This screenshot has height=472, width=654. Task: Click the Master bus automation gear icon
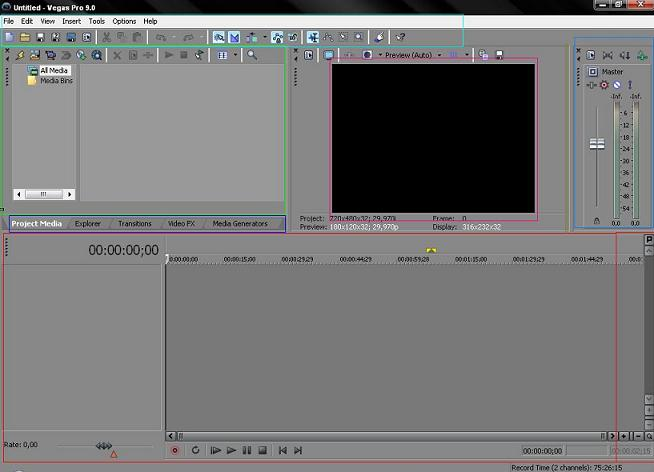(x=604, y=85)
